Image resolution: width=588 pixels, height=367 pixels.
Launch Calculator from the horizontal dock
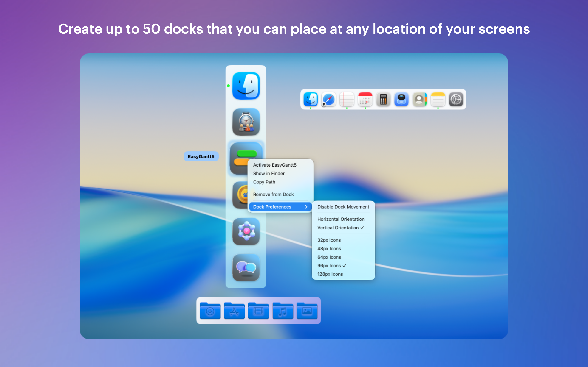(383, 100)
